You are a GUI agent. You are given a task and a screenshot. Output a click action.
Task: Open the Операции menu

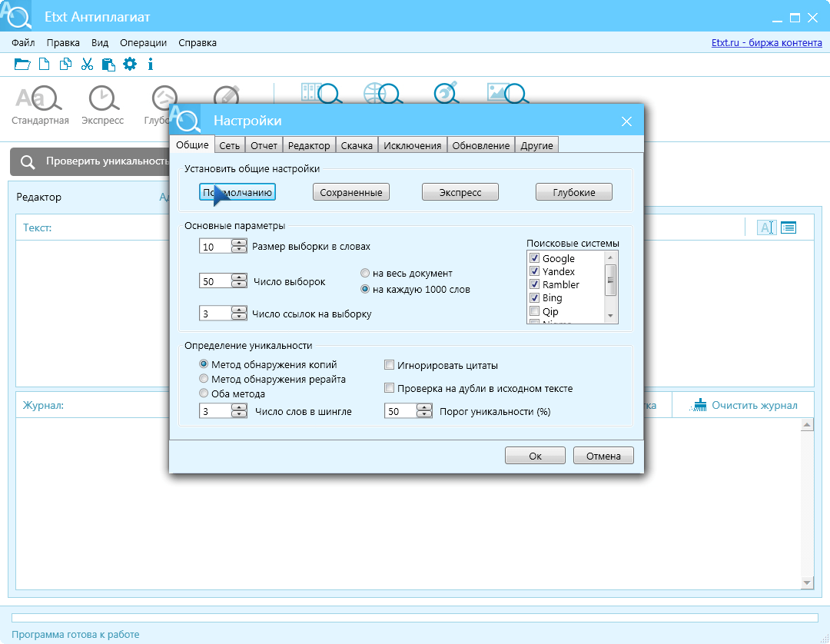coord(144,43)
